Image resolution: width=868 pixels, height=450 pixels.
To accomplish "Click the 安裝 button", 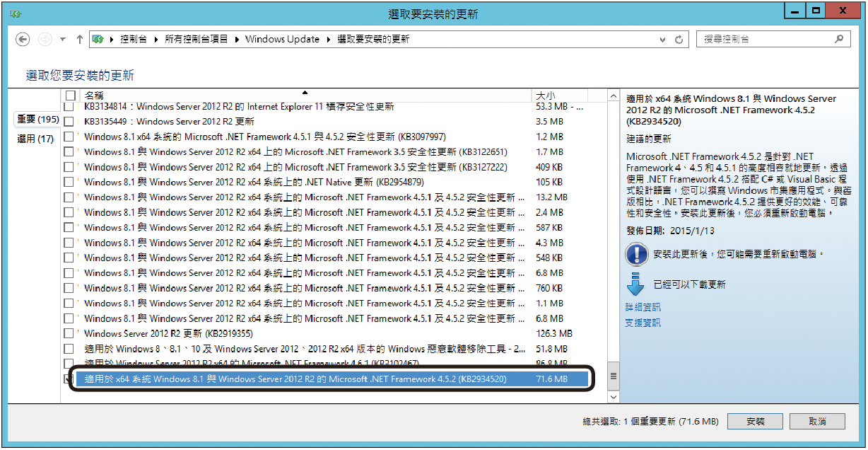I will tap(756, 422).
